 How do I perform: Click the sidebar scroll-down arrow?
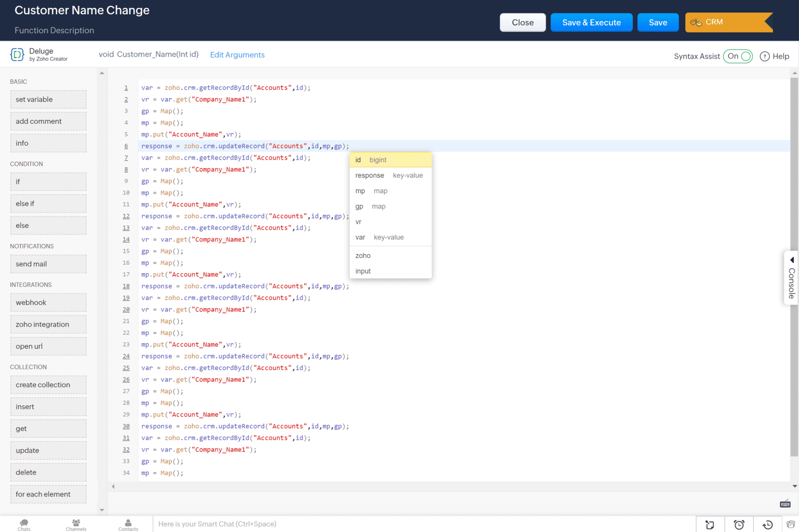point(102,510)
